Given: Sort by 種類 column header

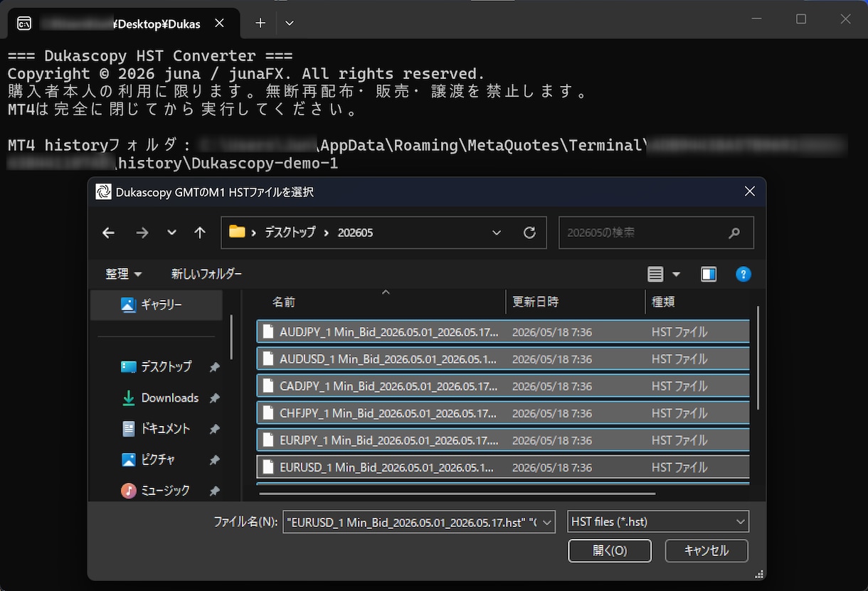Looking at the screenshot, I should click(x=697, y=302).
